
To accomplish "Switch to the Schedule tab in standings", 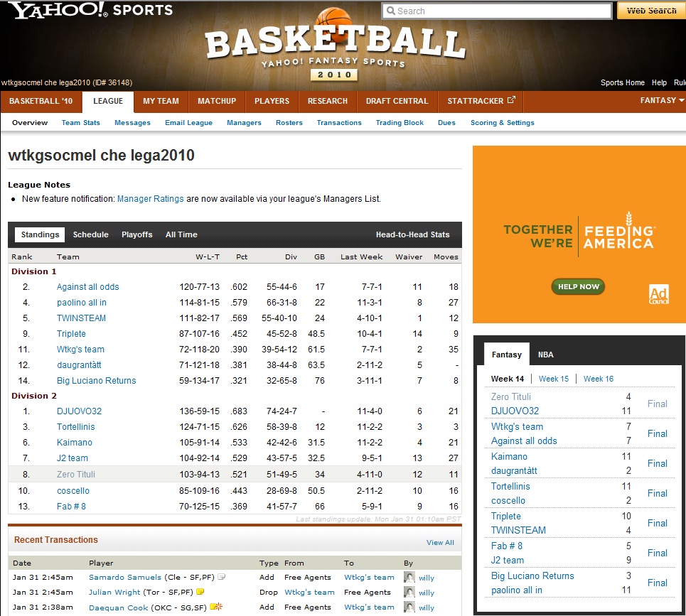I will 91,234.
